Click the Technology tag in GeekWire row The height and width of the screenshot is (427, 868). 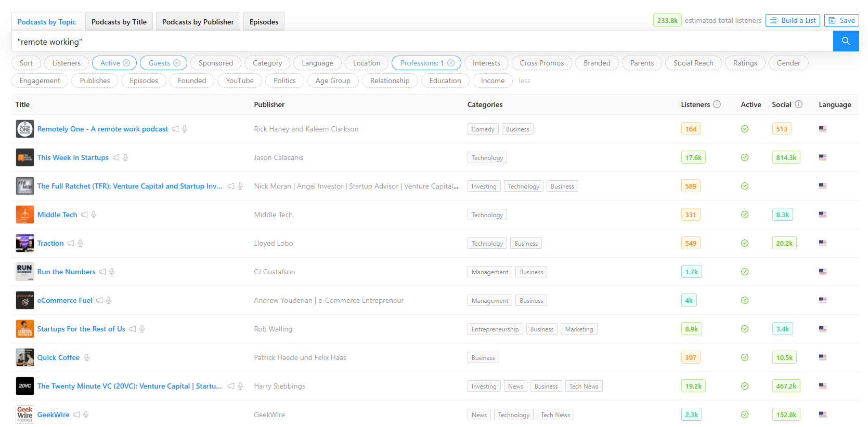point(513,415)
